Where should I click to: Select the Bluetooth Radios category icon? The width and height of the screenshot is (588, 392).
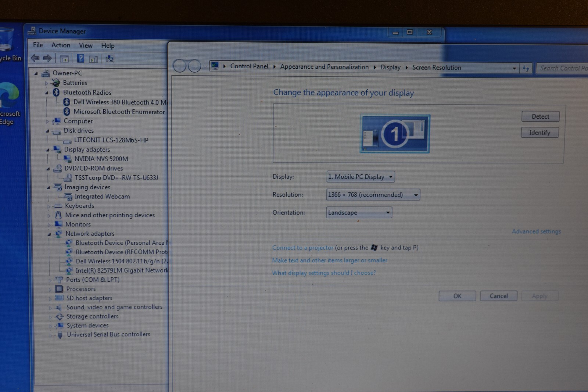pos(56,92)
